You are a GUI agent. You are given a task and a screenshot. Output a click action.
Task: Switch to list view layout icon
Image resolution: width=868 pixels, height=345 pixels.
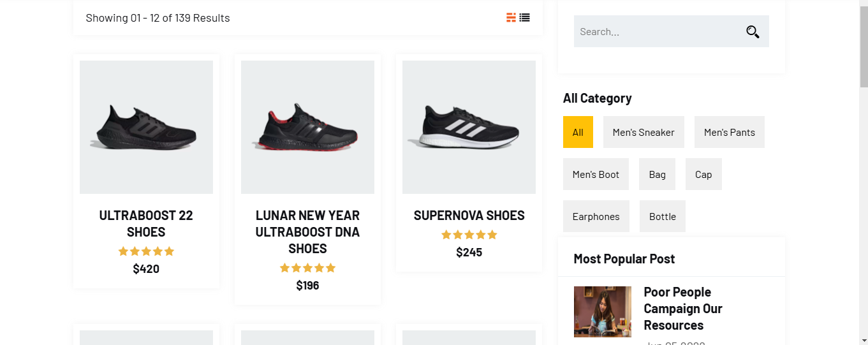(x=524, y=18)
